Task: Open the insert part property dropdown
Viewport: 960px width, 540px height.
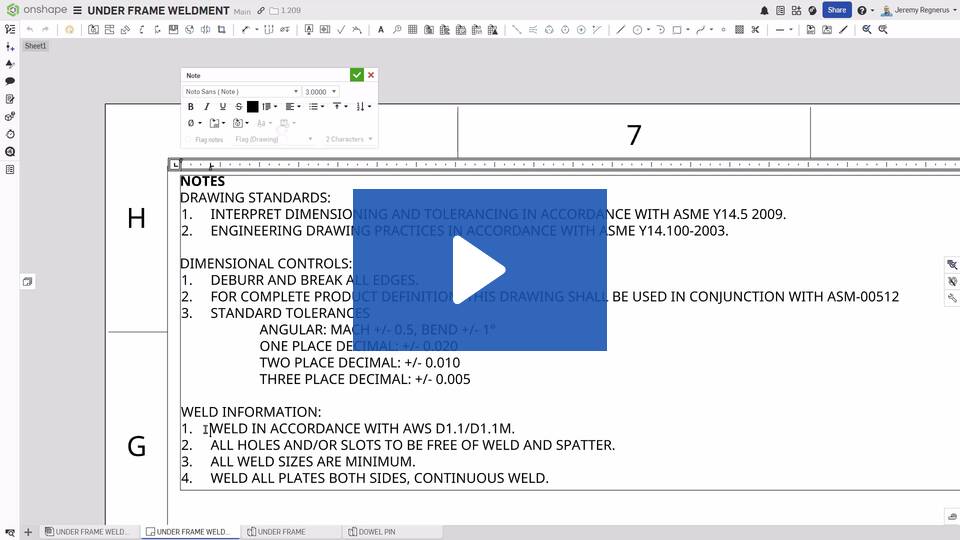Action: click(x=241, y=123)
